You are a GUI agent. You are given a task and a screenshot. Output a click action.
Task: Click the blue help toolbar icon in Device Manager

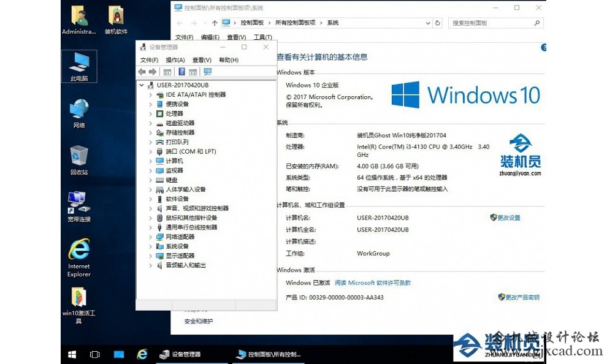click(x=181, y=72)
